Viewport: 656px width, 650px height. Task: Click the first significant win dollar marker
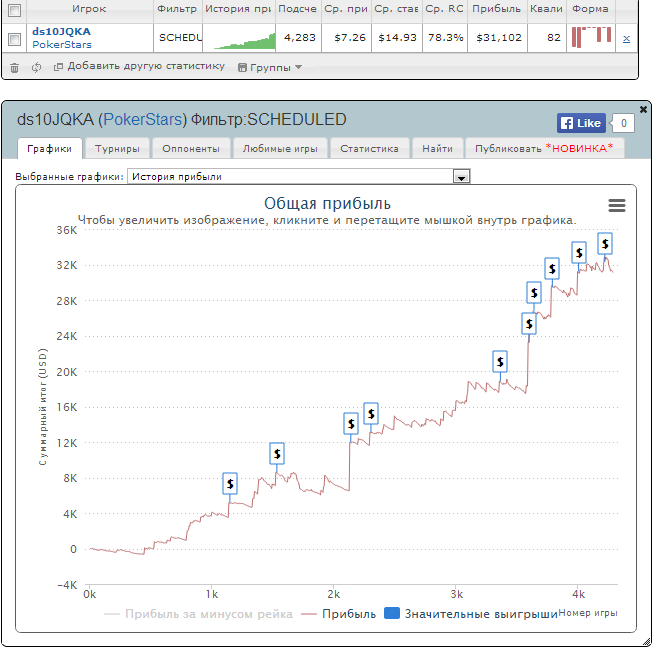(x=230, y=484)
